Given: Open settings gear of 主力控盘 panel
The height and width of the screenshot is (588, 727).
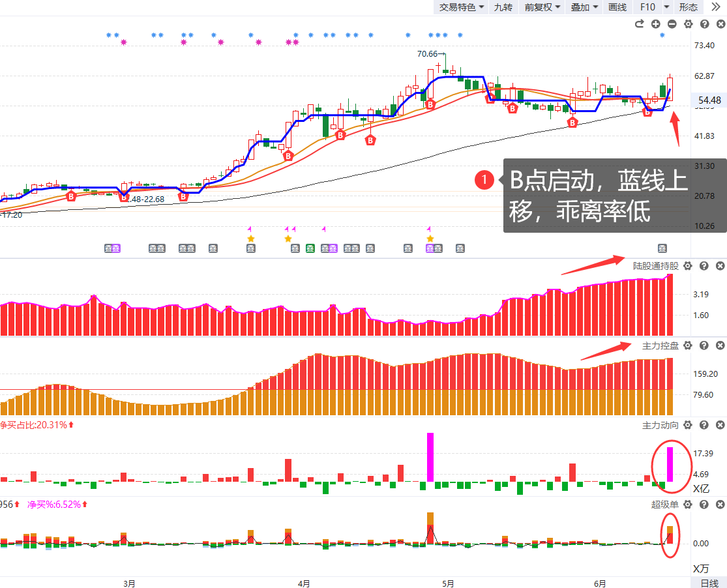Looking at the screenshot, I should pyautogui.click(x=688, y=345).
